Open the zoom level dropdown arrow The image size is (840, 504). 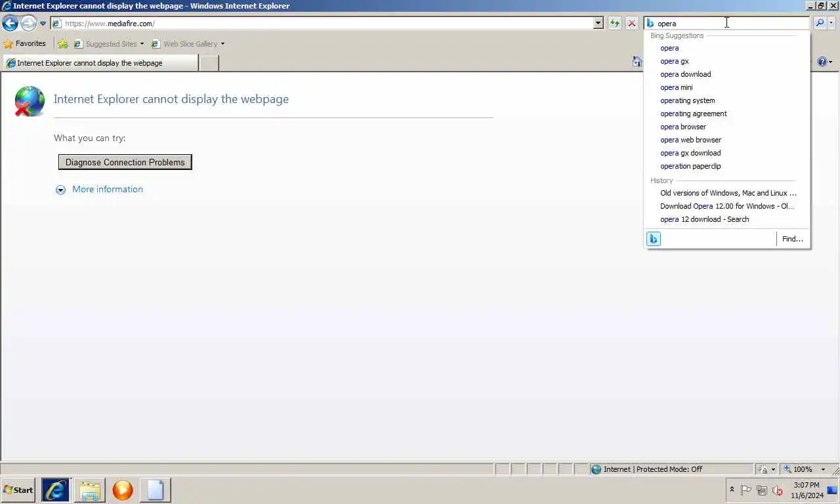pyautogui.click(x=823, y=469)
